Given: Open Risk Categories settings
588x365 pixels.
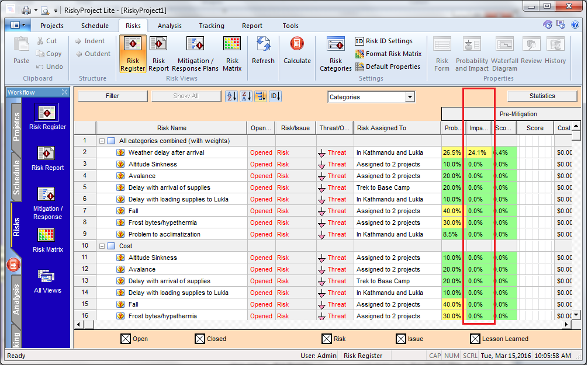Looking at the screenshot, I should point(335,54).
